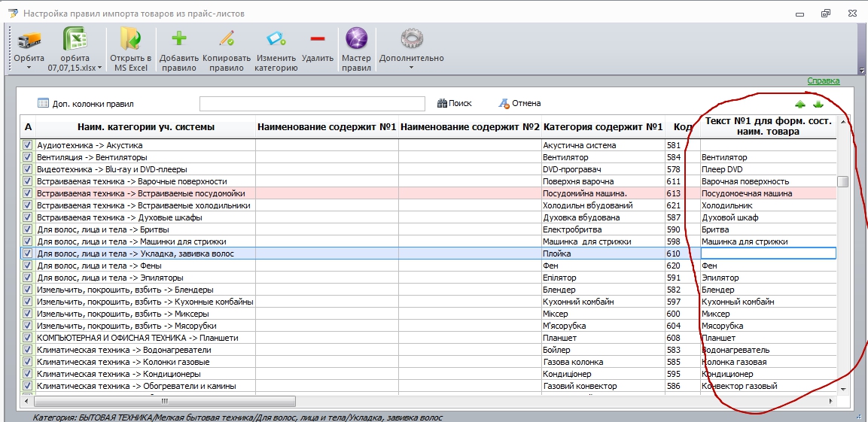
Task: Toggle checkbox for Варочные поверхности row
Action: 28,181
